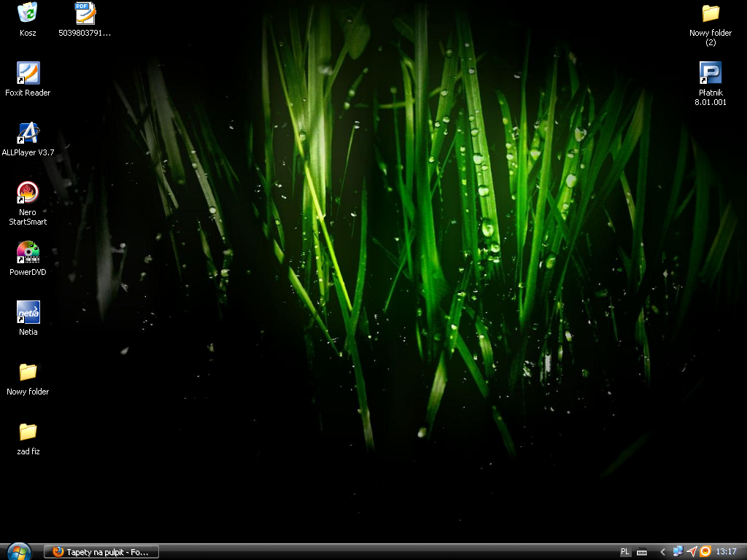The width and height of the screenshot is (747, 560).
Task: Open the Windows Start orb
Action: [20, 551]
